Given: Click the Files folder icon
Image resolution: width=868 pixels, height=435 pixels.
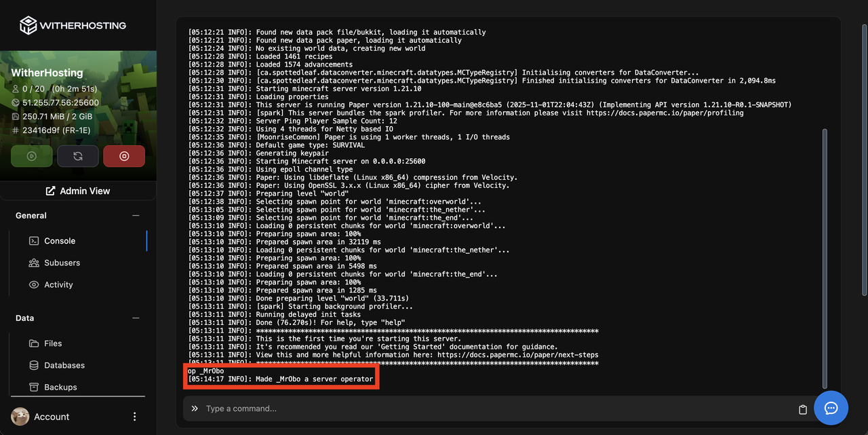Looking at the screenshot, I should pos(34,343).
